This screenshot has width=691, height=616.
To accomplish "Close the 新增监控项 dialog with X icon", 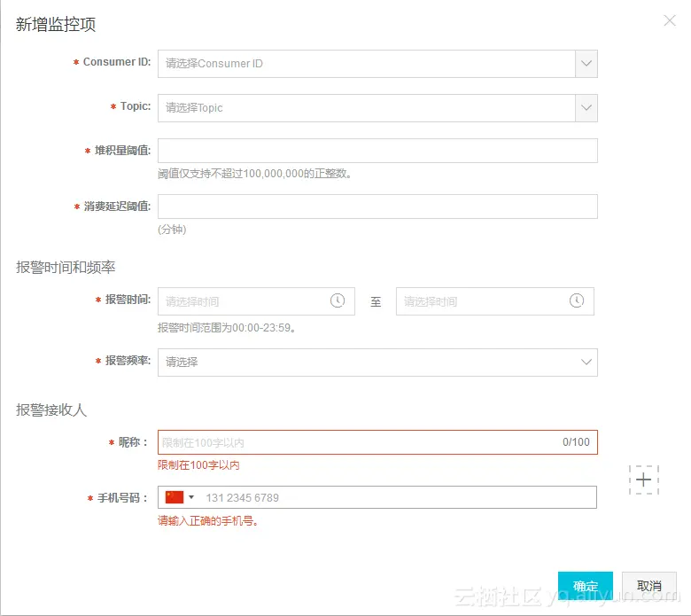I will click(670, 20).
